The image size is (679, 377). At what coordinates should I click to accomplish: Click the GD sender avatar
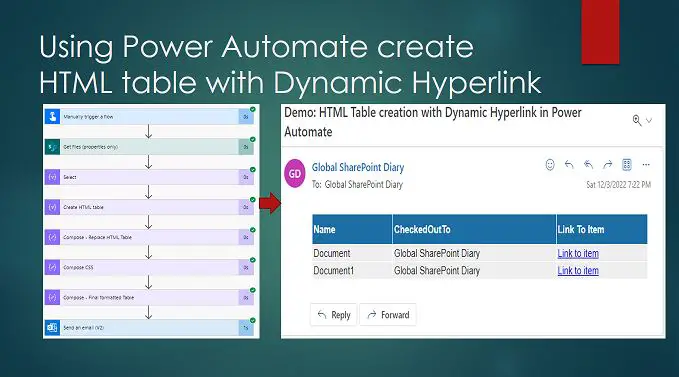click(x=295, y=174)
